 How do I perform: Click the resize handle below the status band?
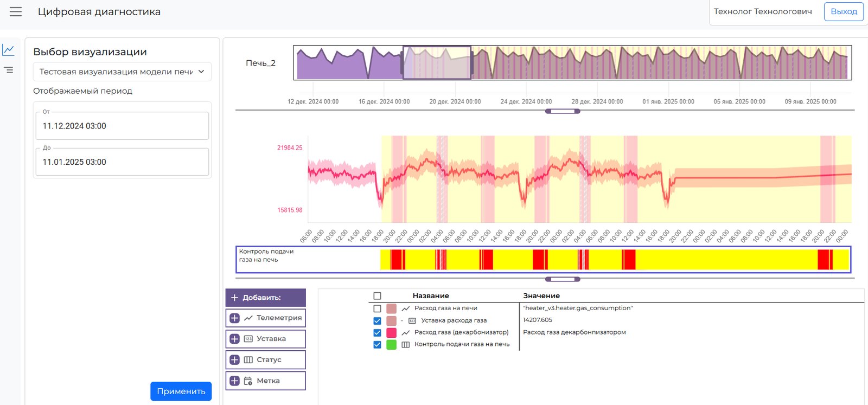(563, 279)
